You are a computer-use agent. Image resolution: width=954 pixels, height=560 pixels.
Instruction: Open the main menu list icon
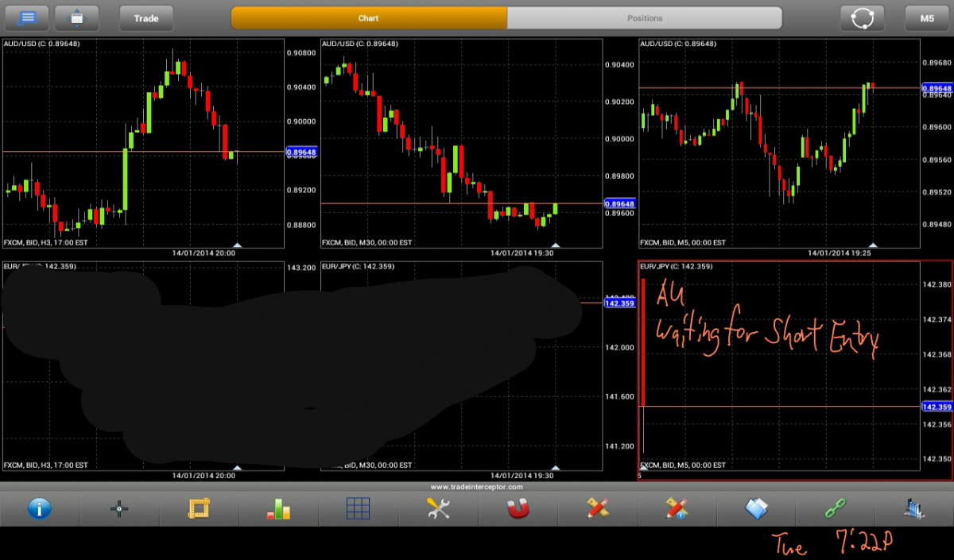tap(27, 17)
